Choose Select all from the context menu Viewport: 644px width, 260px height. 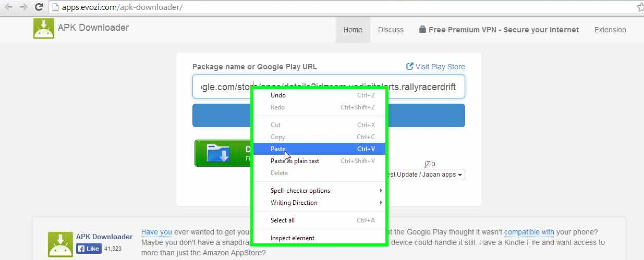point(319,220)
